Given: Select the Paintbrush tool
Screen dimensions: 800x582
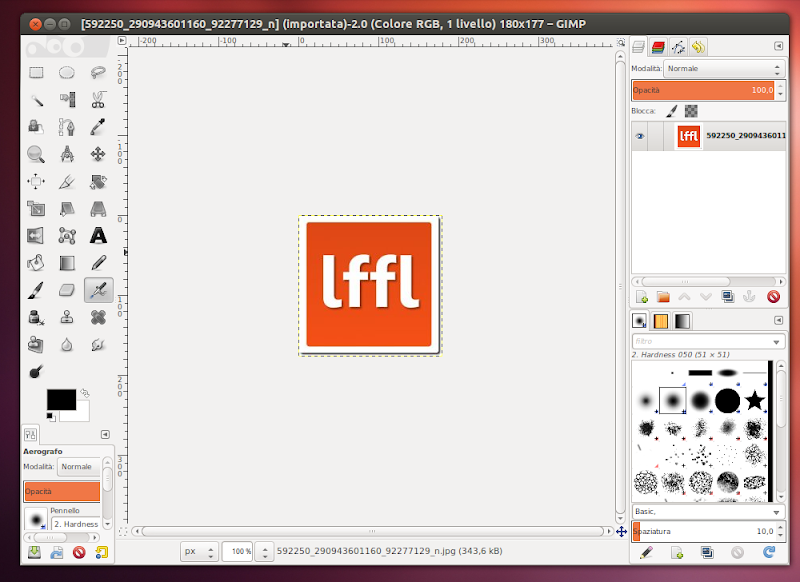Looking at the screenshot, I should [36, 290].
